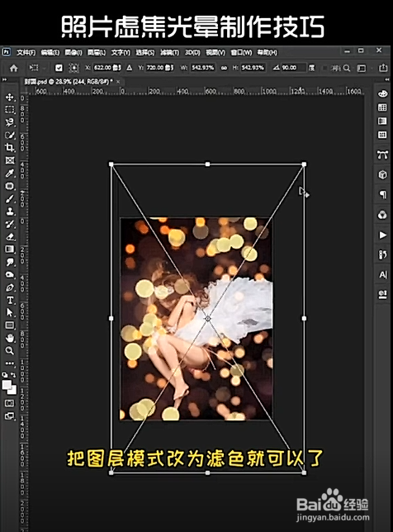Viewport: 393px width, 532px height.
Task: Open the search magnifier in options bar
Action: click(x=347, y=69)
